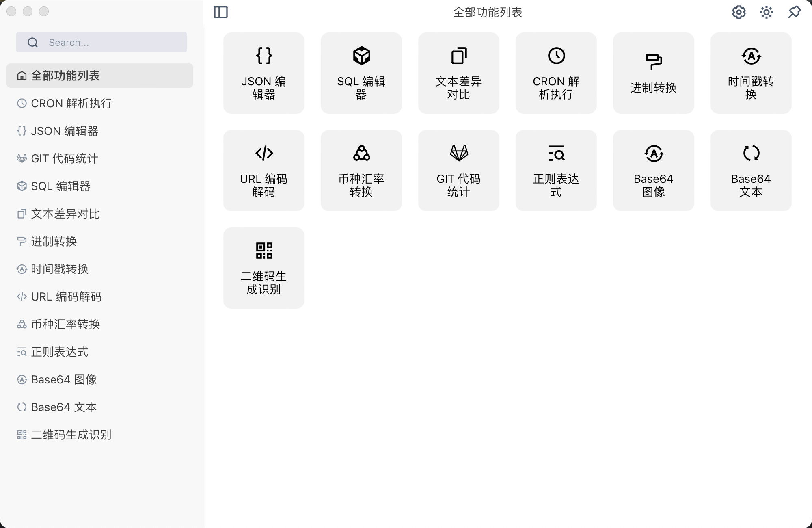
Task: Open the SQL 编辑器 cube card
Action: (x=361, y=73)
